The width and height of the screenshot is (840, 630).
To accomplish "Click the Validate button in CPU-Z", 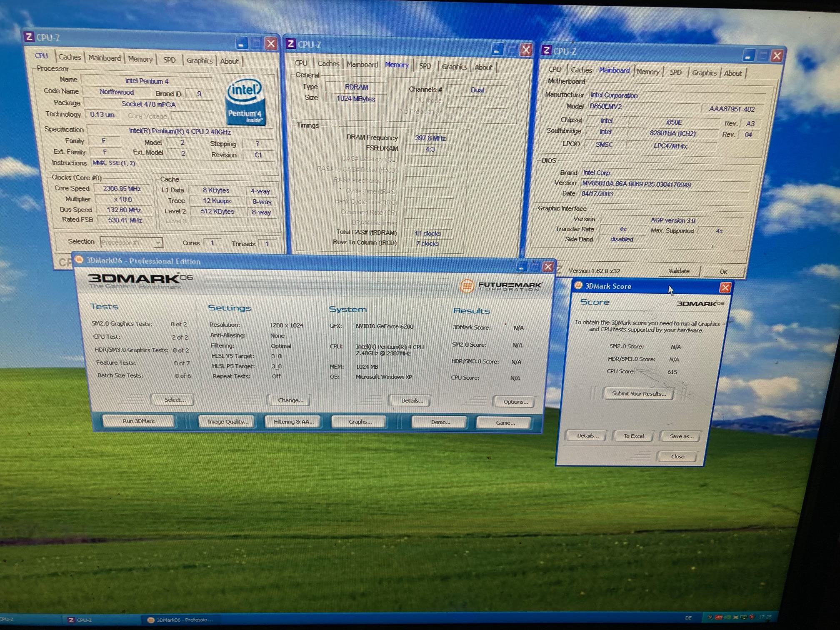I will pyautogui.click(x=679, y=271).
